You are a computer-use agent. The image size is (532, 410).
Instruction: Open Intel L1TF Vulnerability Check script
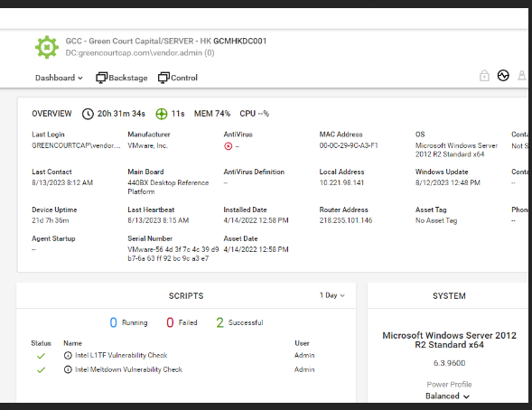[121, 356]
